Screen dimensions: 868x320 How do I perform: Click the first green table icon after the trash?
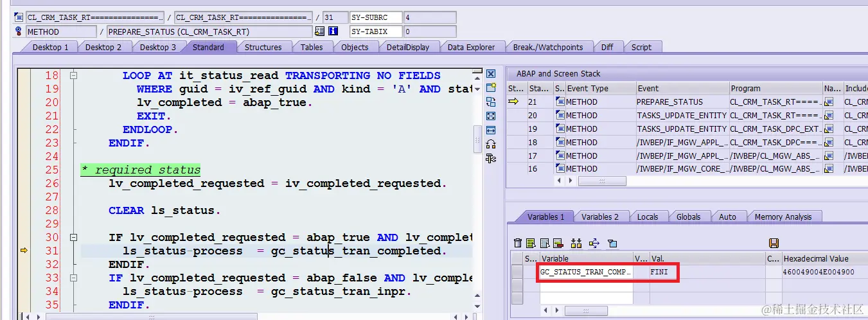pos(531,243)
